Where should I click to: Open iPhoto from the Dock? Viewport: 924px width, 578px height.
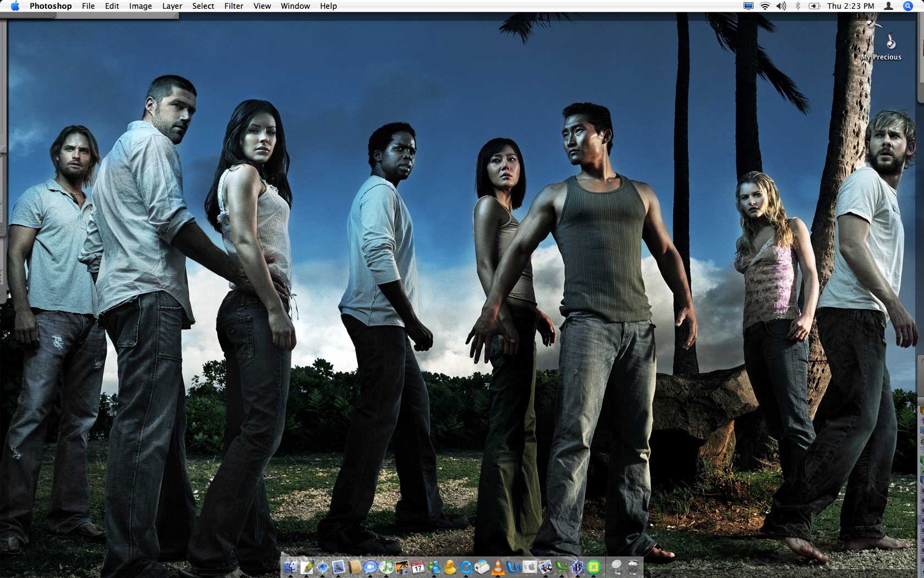[x=402, y=567]
